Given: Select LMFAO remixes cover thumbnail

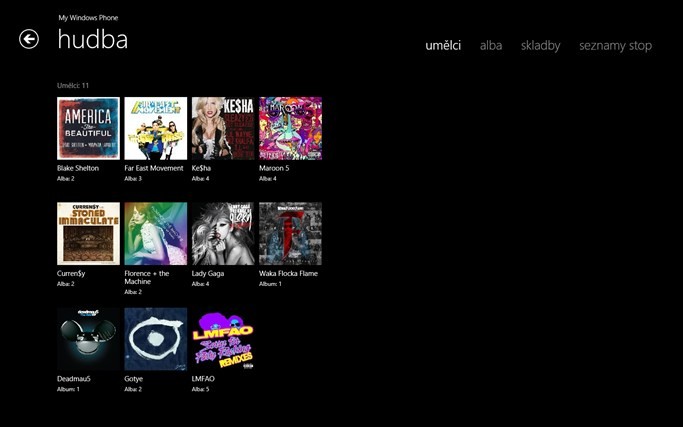Looking at the screenshot, I should pos(222,339).
